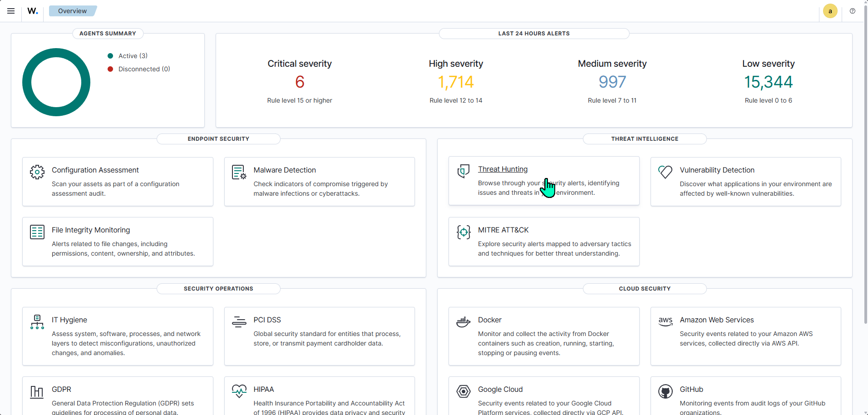This screenshot has height=415, width=868.
Task: Open the Docker module title
Action: [x=489, y=320]
